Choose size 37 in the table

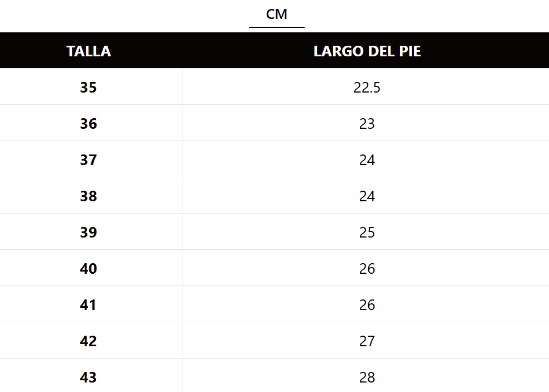click(88, 160)
